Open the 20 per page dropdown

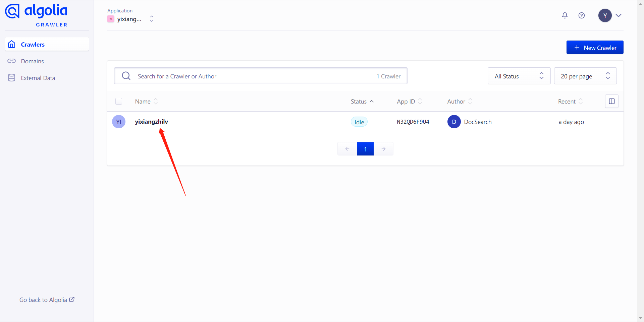(x=585, y=76)
